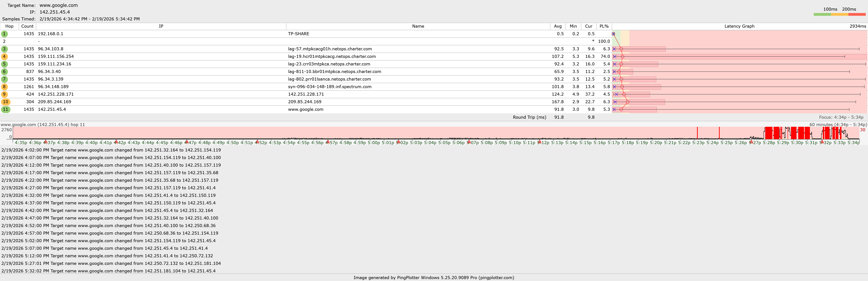
Task: Click the hop 5 circle icon
Action: click(x=4, y=64)
